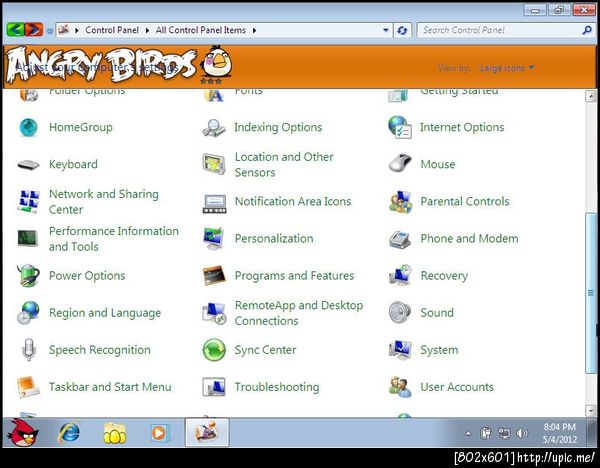600x468 pixels.
Task: Click the Taskbar and Start Menu icon
Action: (x=28, y=387)
